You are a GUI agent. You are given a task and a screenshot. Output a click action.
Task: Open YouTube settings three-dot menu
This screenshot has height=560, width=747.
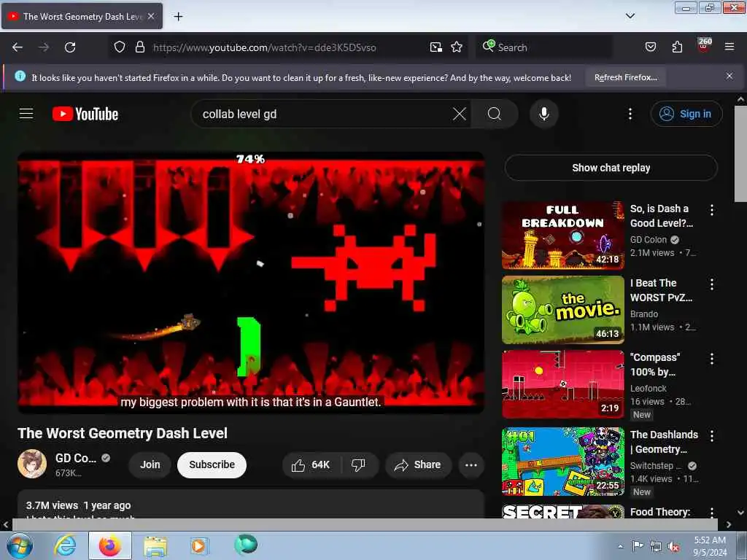point(630,114)
